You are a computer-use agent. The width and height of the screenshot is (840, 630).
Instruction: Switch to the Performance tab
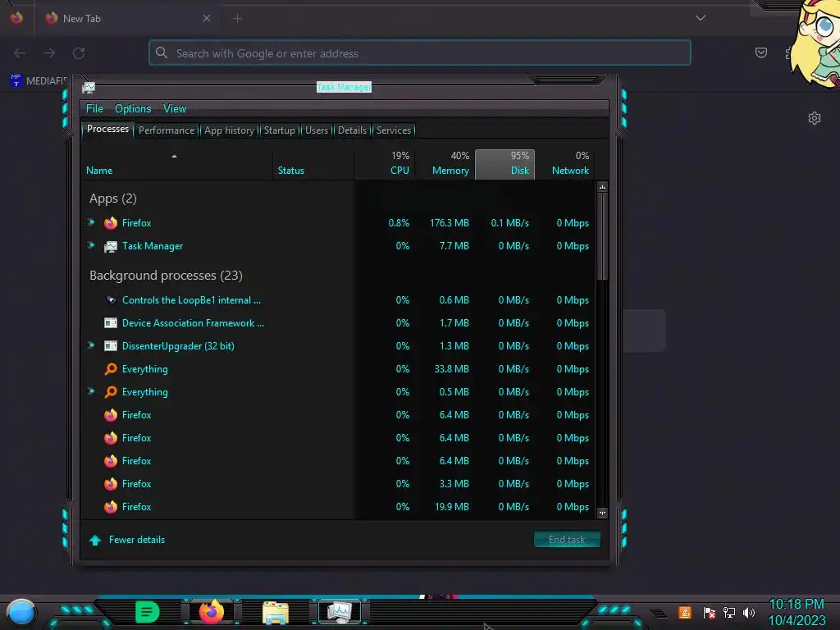coord(166,130)
